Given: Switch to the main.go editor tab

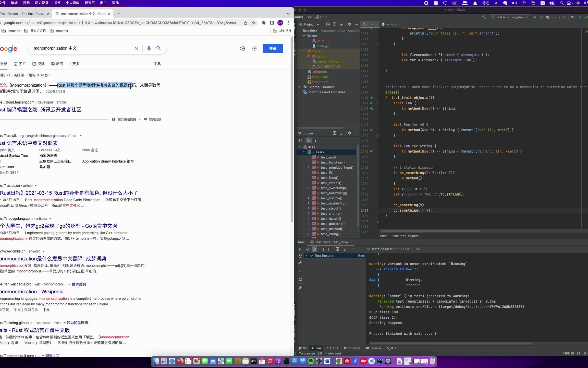Looking at the screenshot, I should point(391,24).
